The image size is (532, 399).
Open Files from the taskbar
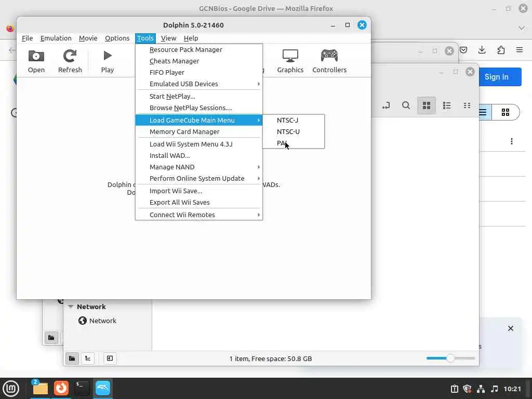click(40, 389)
